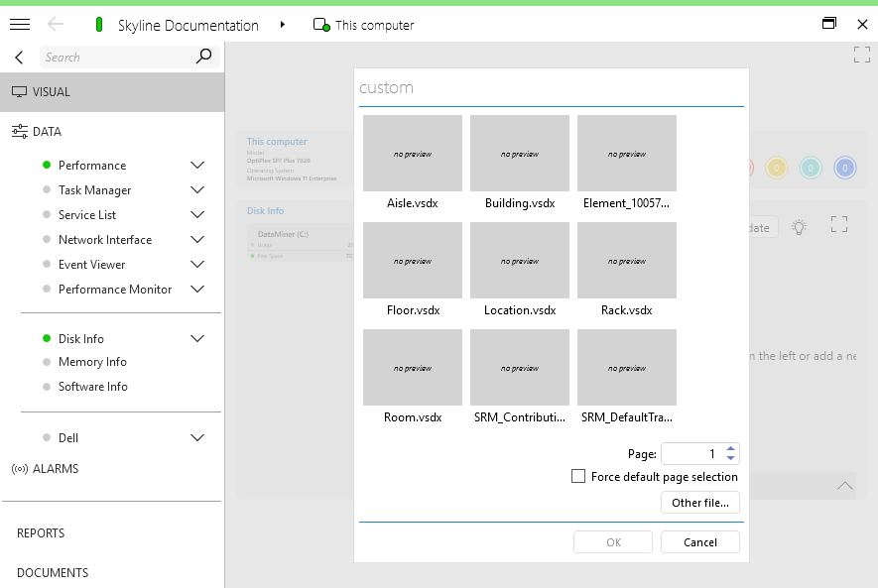
Task: Expand the Disk Info section
Action: [x=196, y=338]
